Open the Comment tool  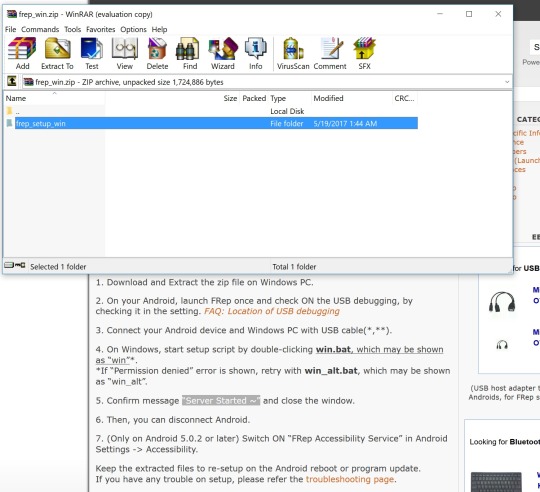[330, 53]
